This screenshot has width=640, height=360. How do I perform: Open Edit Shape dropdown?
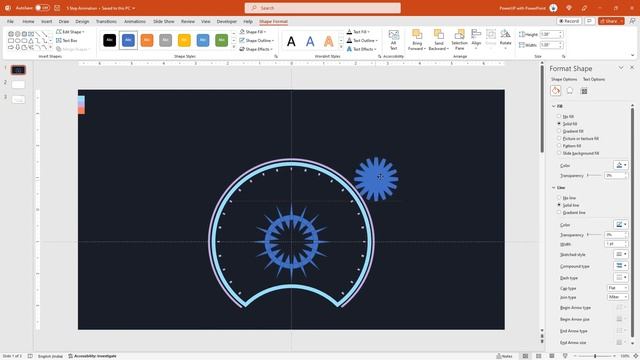70,31
